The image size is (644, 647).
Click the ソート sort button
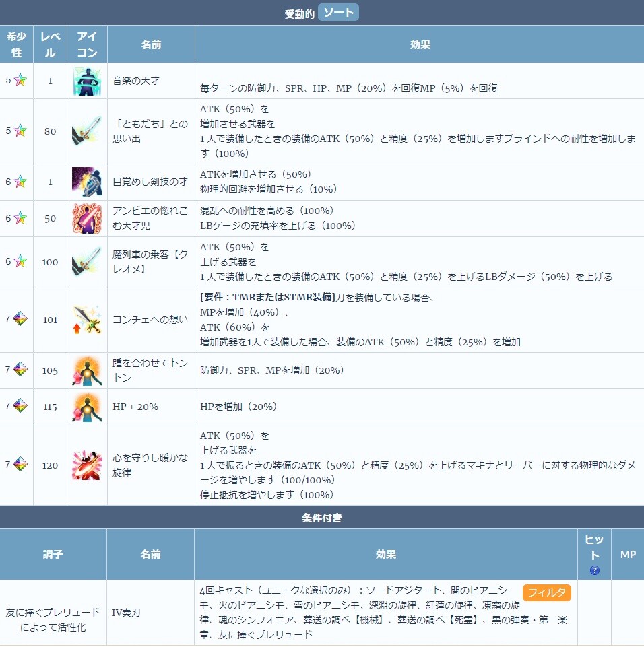[339, 12]
